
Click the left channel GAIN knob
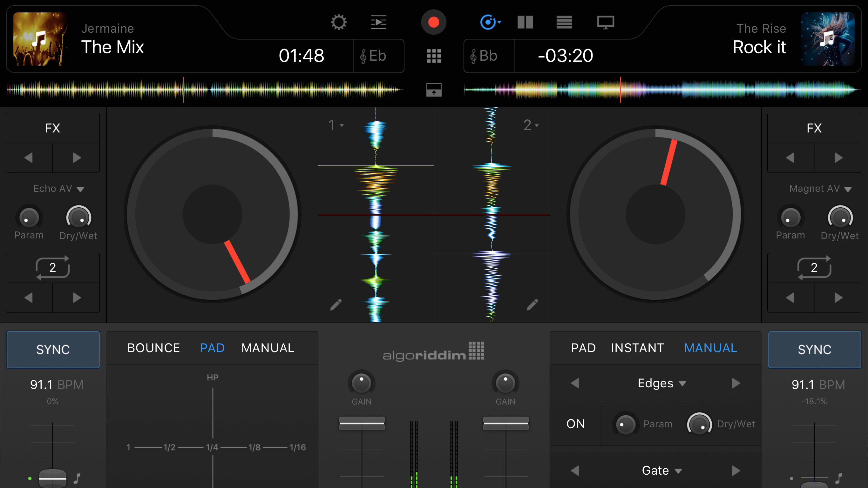coord(361,383)
